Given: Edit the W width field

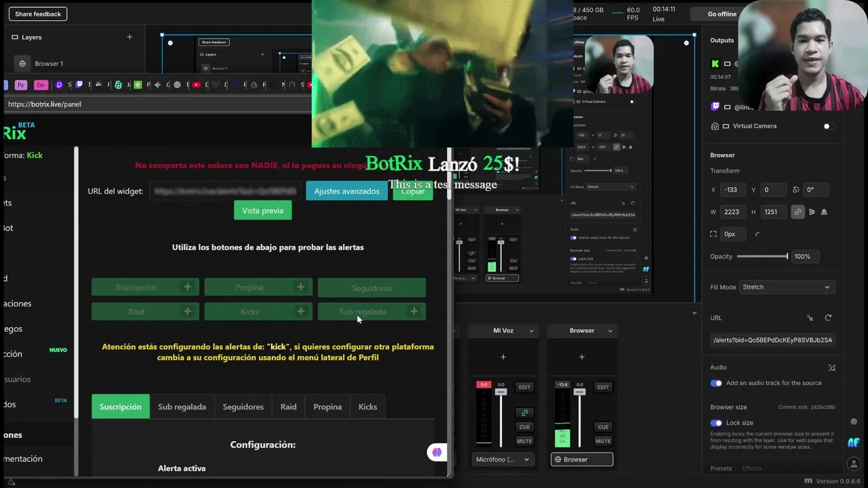Looking at the screenshot, I should [x=733, y=212].
